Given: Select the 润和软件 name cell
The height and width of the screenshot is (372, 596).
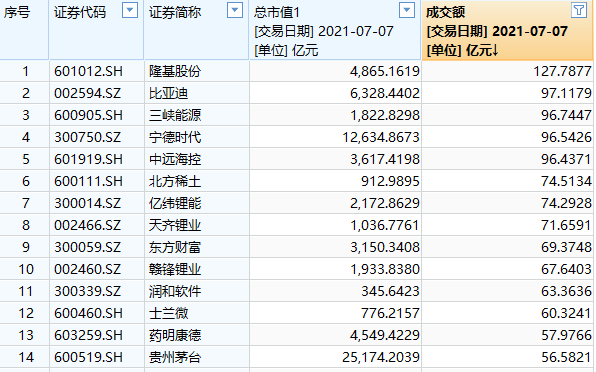Looking at the screenshot, I should coord(197,291).
